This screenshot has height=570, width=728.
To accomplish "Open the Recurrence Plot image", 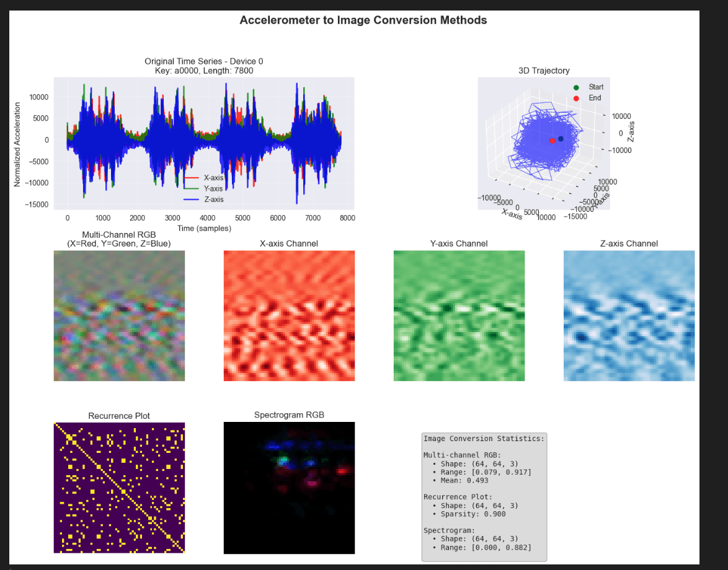I will [119, 488].
